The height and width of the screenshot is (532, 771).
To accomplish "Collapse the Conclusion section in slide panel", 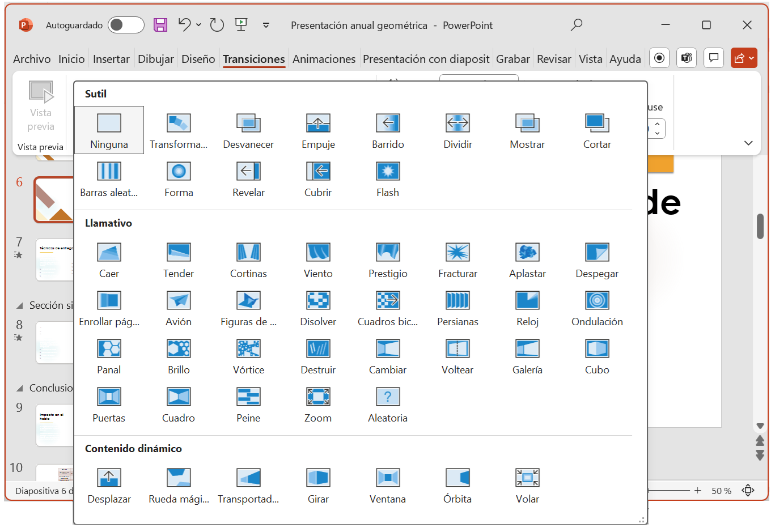I will [20, 389].
